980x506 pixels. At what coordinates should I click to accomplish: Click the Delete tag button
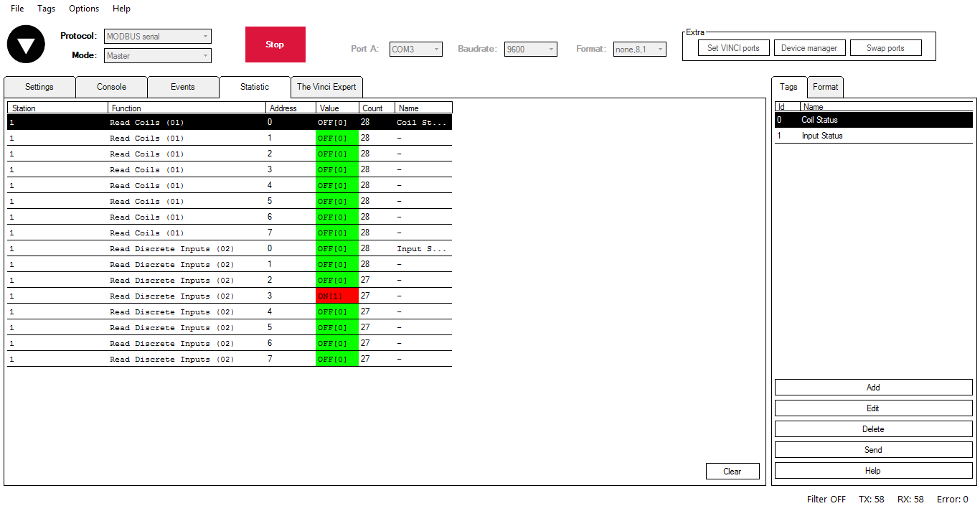[874, 429]
